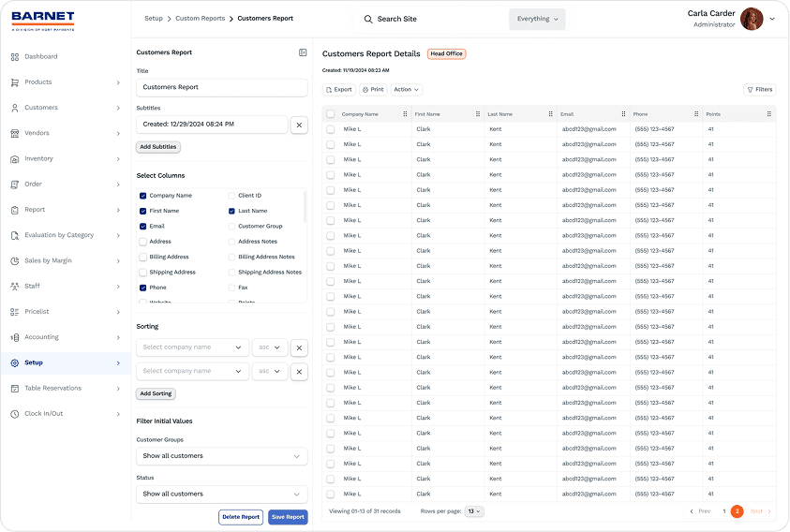Remove the Created subtitle with X

(299, 125)
